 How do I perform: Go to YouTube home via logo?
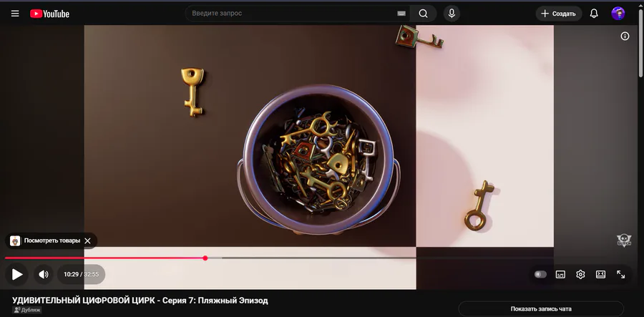pos(49,14)
